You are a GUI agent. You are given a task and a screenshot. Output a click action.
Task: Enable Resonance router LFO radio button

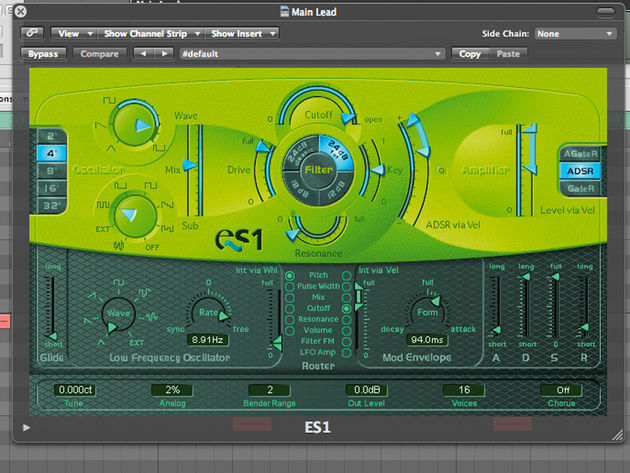pyautogui.click(x=289, y=319)
